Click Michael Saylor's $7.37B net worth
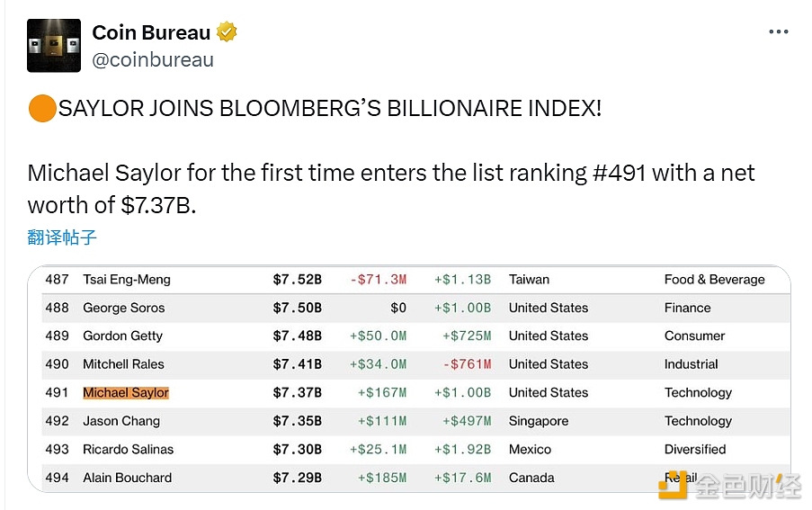 (x=297, y=392)
